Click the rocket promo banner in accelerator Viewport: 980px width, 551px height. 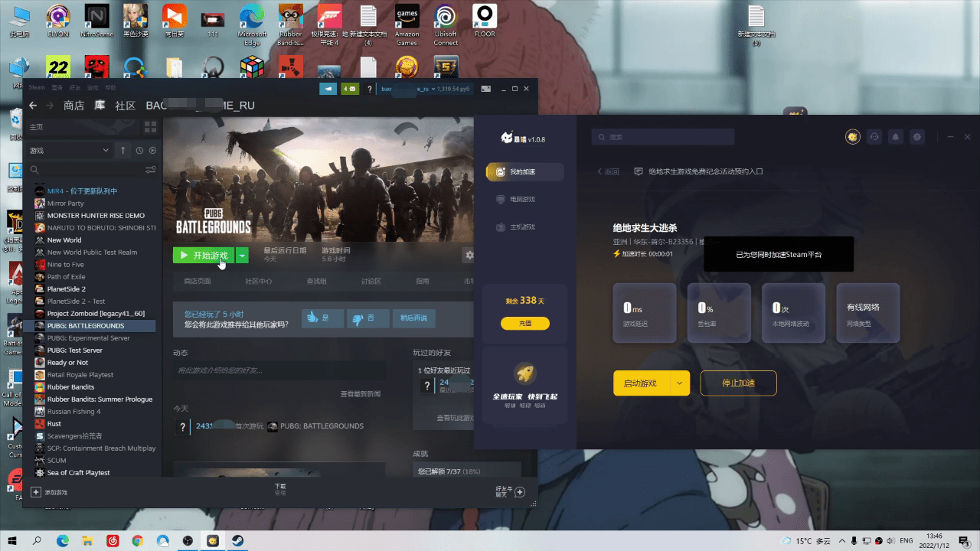click(x=525, y=385)
